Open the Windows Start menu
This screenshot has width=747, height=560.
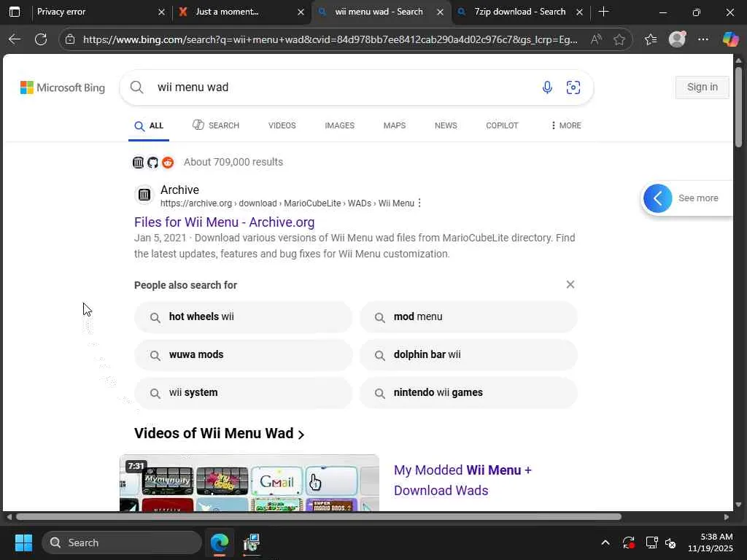(23, 542)
